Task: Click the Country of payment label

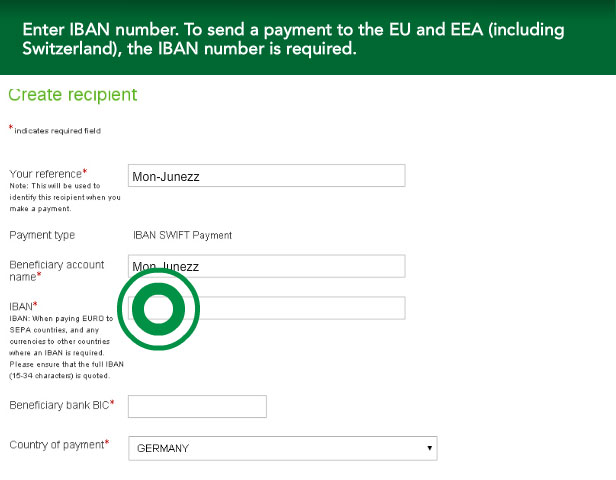Action: (59, 444)
